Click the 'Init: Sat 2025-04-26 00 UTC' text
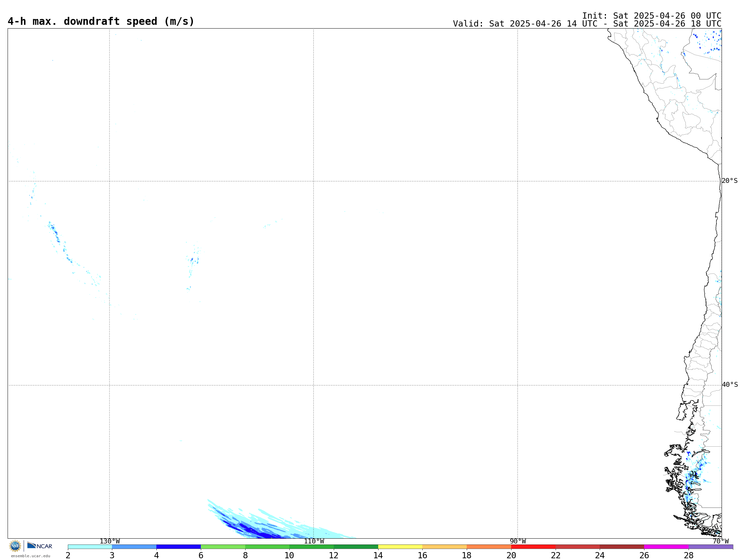This screenshot has width=744, height=560. (652, 16)
